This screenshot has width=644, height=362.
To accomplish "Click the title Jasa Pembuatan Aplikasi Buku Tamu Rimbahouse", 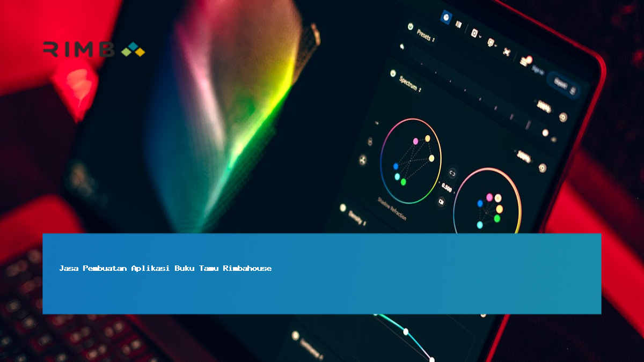I will point(165,268).
